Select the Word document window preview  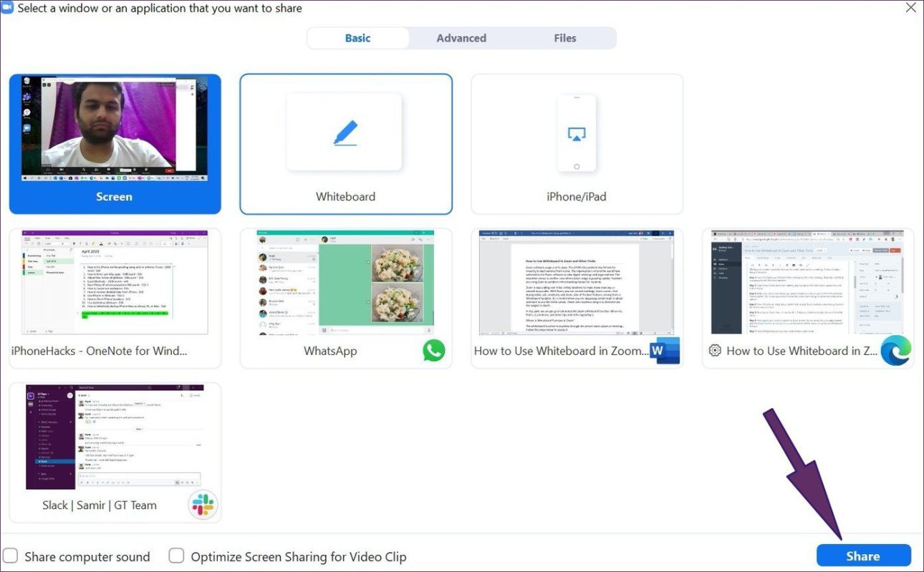(x=577, y=283)
